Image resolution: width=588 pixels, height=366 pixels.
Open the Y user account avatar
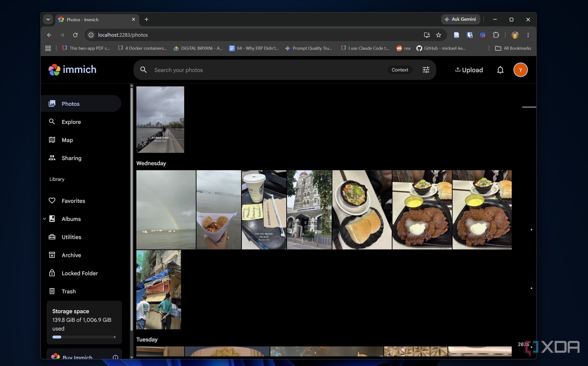coord(520,70)
